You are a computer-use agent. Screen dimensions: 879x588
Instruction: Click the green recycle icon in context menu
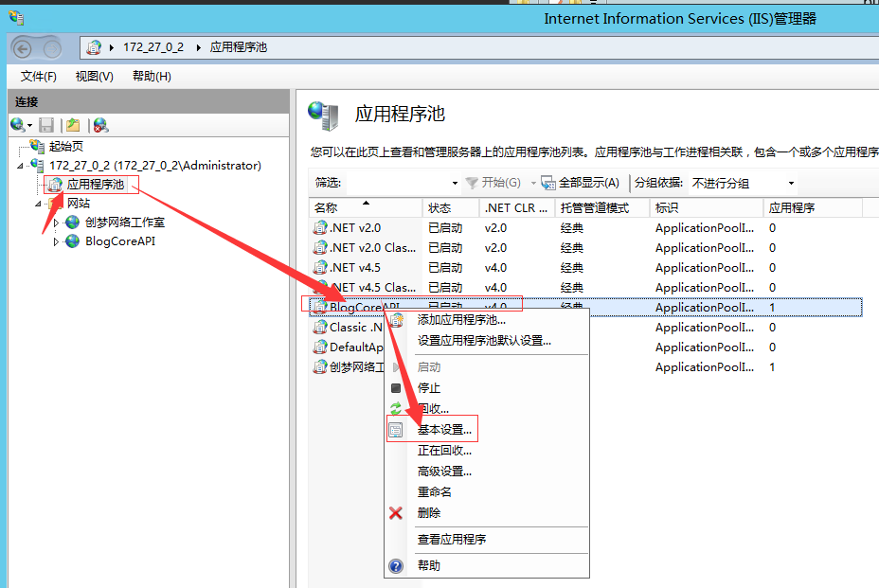tap(396, 409)
